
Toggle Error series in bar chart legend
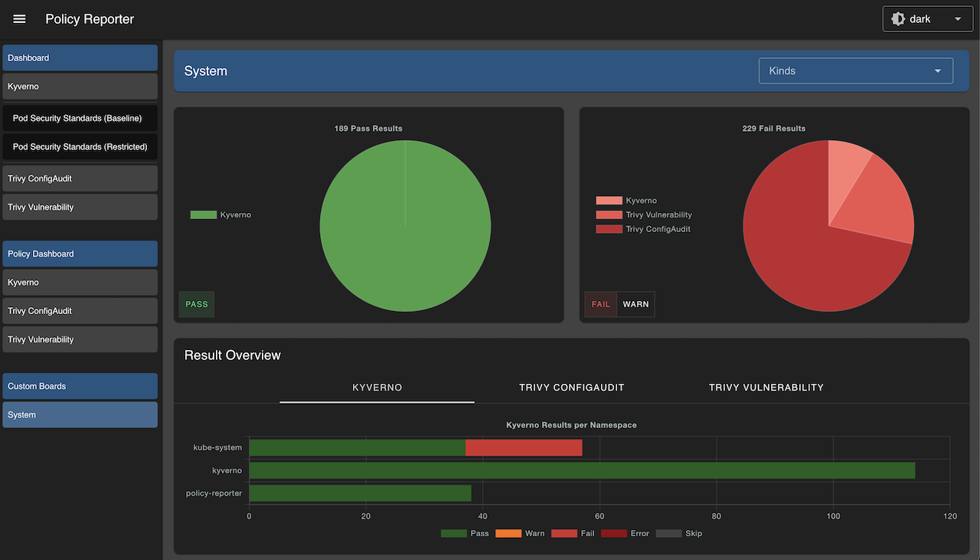click(x=626, y=533)
